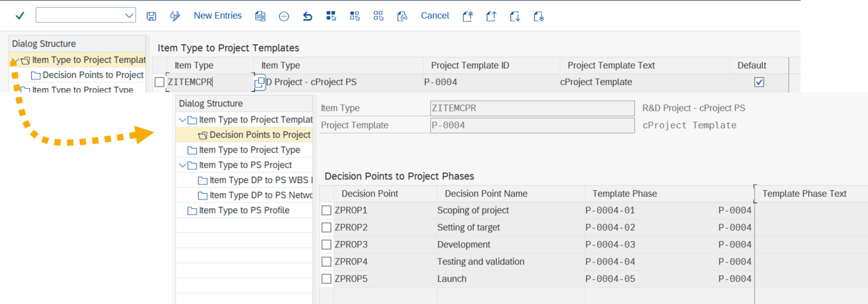Go to first page using toolbar icon
This screenshot has height=304, width=868.
(x=467, y=16)
